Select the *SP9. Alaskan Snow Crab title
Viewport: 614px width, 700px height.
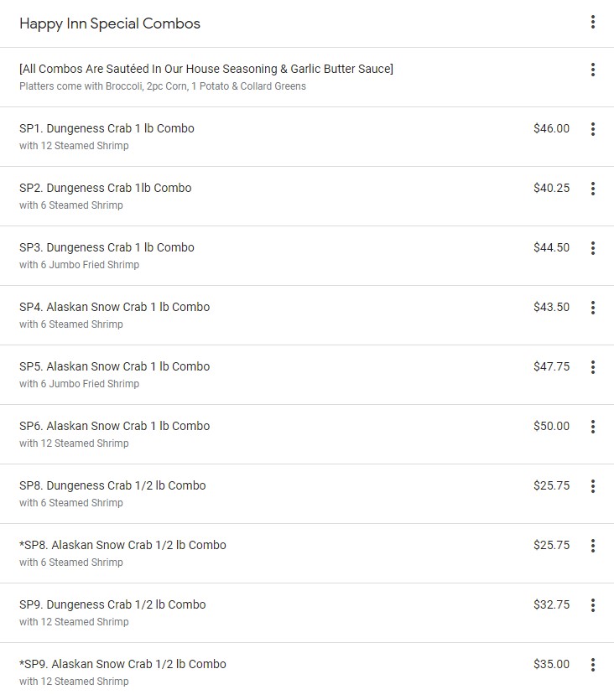(122, 664)
